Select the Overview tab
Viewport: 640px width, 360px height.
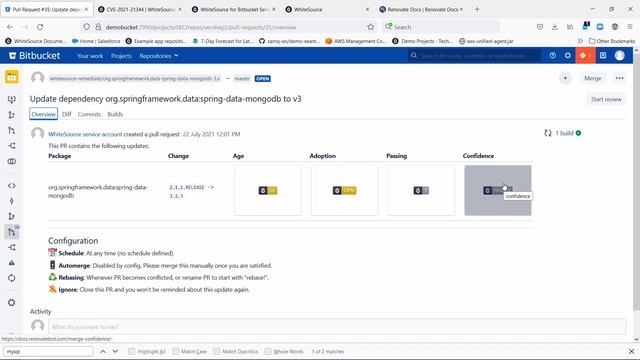(43, 114)
